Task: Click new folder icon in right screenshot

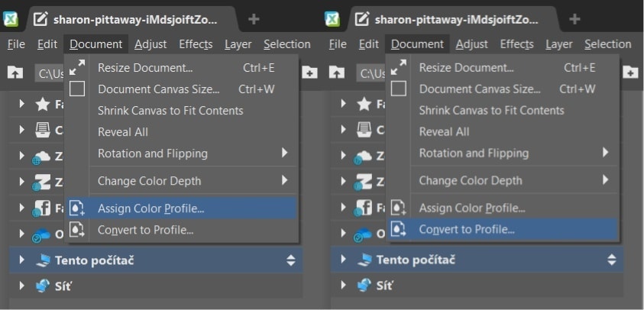Action: 630,73
